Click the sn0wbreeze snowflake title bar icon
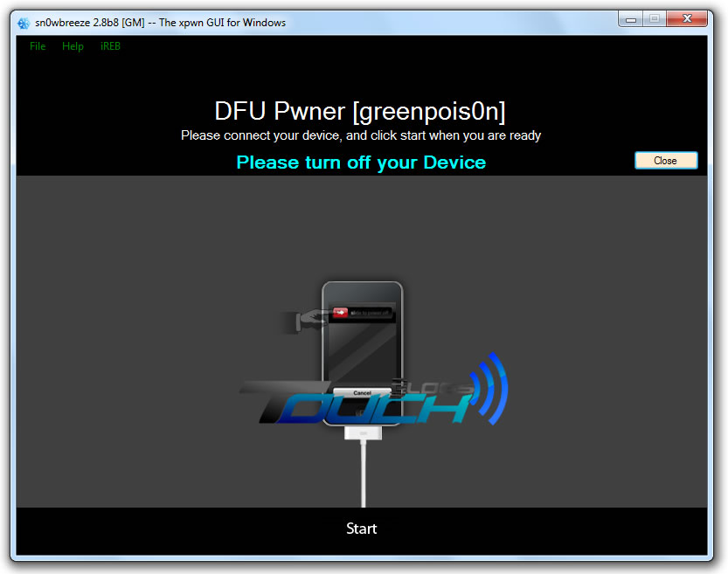The height and width of the screenshot is (574, 728). (x=24, y=23)
